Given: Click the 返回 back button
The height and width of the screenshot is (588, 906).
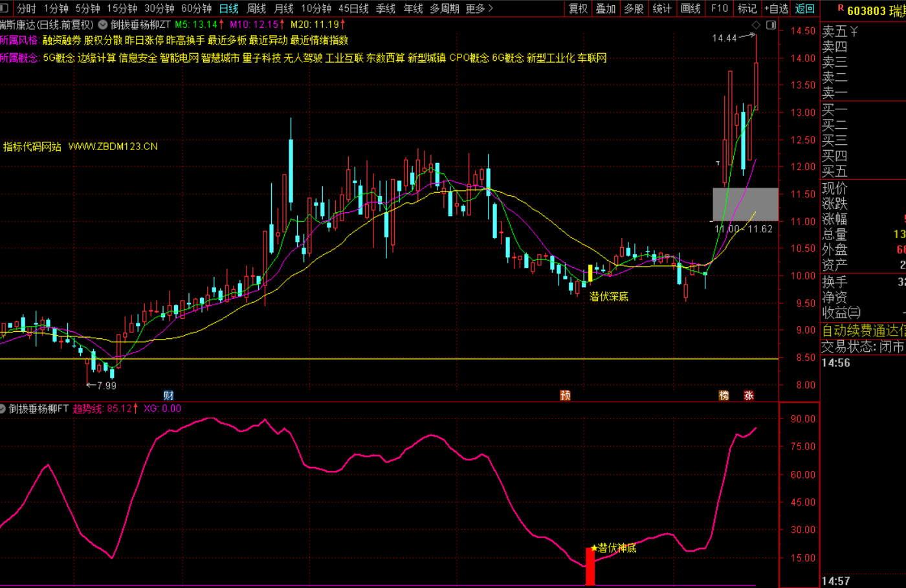Looking at the screenshot, I should [804, 8].
